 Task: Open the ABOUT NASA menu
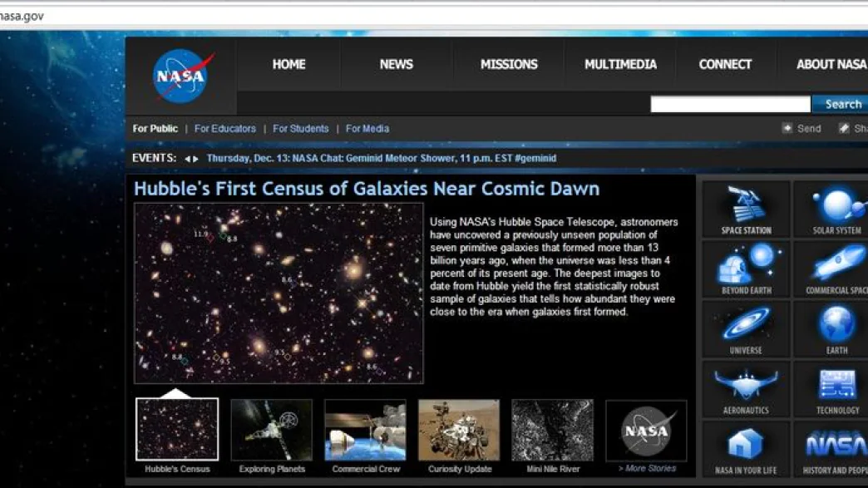831,64
